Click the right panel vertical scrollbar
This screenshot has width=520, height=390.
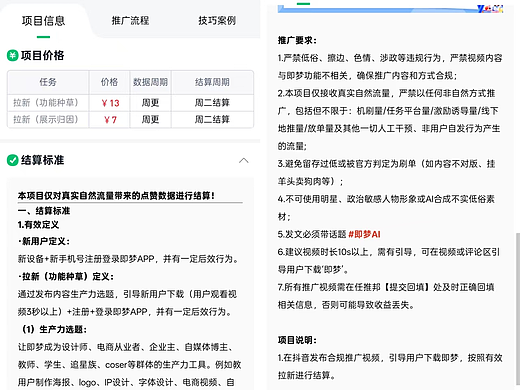(x=517, y=308)
